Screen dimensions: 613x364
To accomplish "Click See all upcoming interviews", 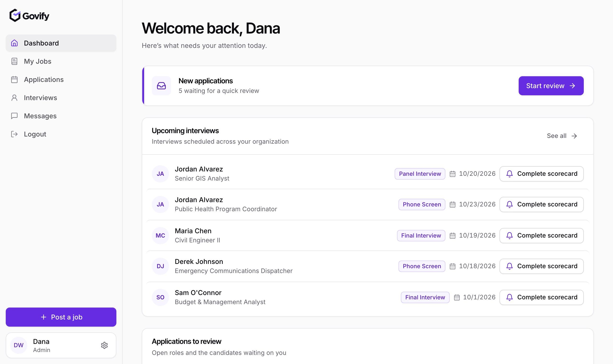I will coord(562,136).
